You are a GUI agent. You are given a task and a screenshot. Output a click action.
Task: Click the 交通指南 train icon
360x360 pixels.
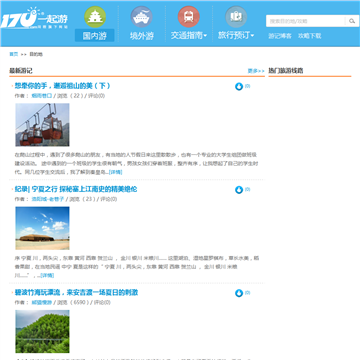[x=189, y=17]
